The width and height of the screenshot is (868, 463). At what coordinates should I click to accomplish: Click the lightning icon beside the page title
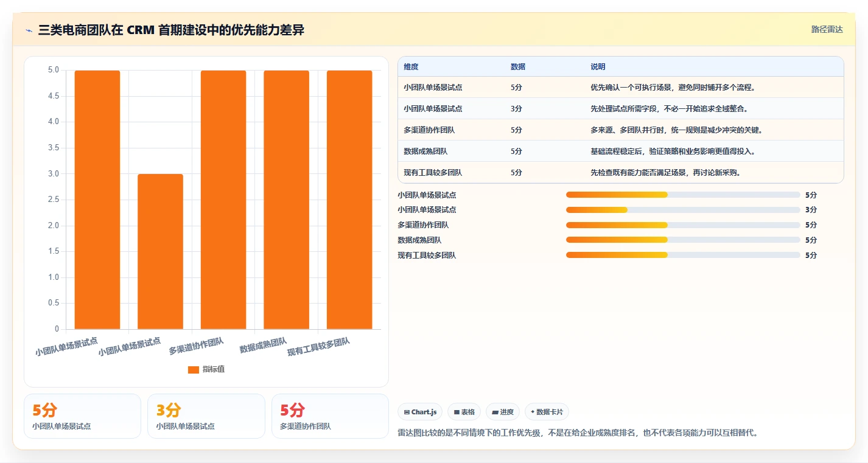coord(29,30)
